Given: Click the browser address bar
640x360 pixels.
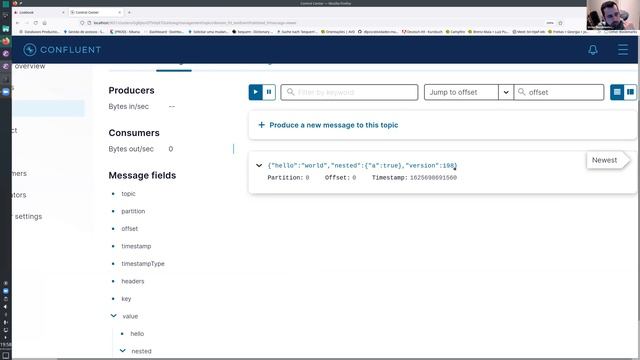Looking at the screenshot, I should [x=310, y=23].
